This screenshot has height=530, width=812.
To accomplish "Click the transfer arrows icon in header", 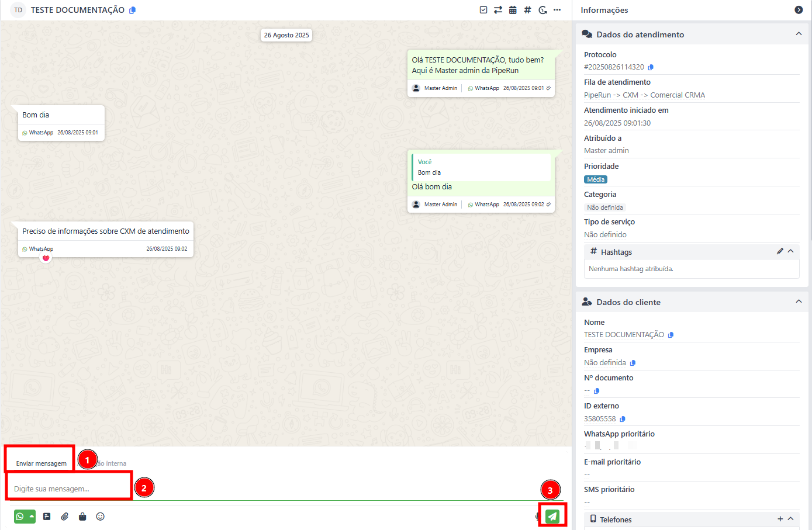I will click(x=498, y=10).
